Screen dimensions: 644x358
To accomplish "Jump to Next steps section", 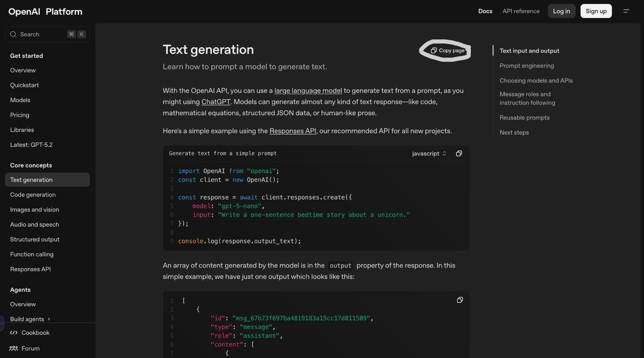I will click(514, 132).
